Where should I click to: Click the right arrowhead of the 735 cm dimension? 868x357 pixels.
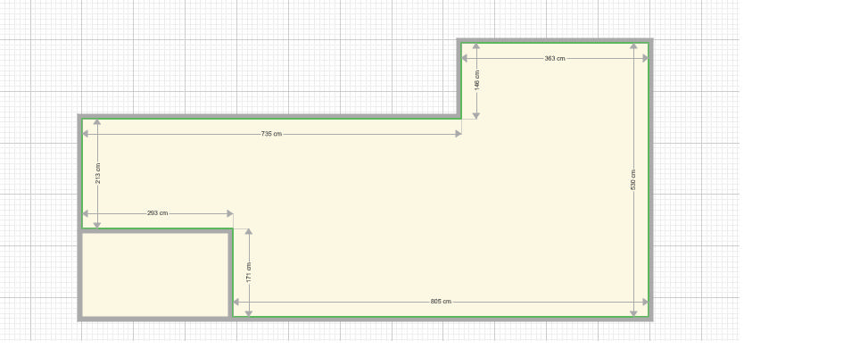[x=458, y=134]
